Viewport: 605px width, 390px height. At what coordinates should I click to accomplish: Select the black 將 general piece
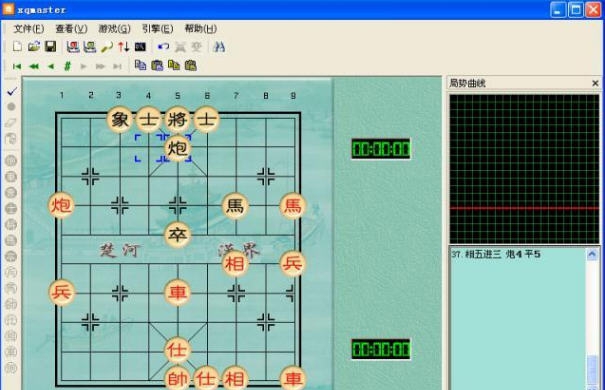tap(177, 119)
